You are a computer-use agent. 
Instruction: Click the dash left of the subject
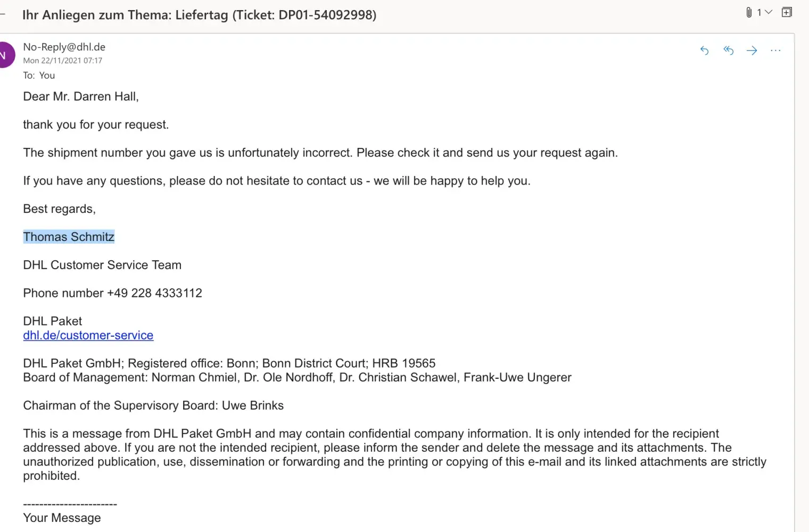point(3,15)
